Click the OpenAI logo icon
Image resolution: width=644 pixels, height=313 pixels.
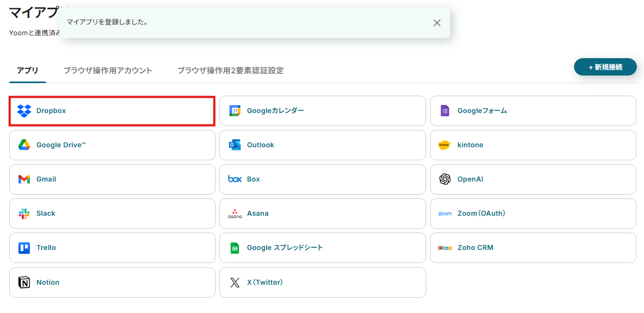click(445, 179)
